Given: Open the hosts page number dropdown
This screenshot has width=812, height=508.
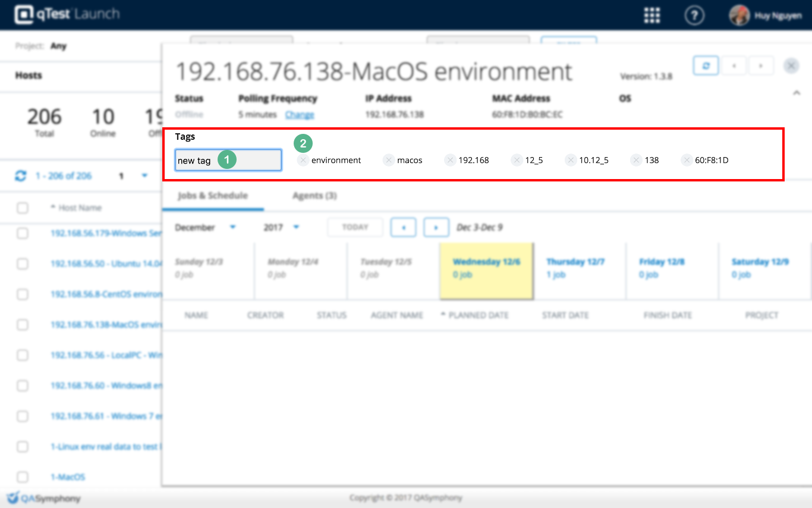Looking at the screenshot, I should click(x=134, y=176).
